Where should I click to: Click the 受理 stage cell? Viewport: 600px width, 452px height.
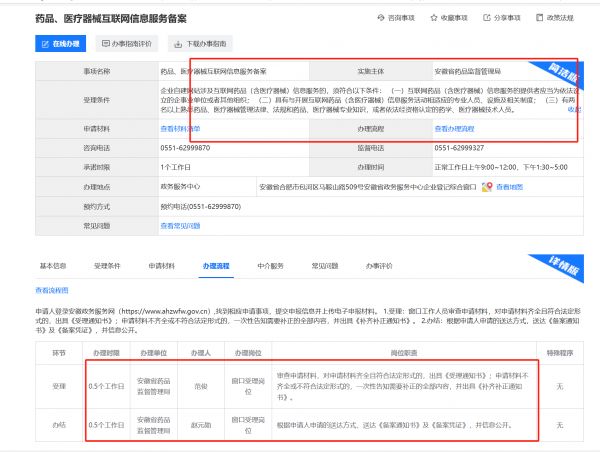(x=59, y=386)
